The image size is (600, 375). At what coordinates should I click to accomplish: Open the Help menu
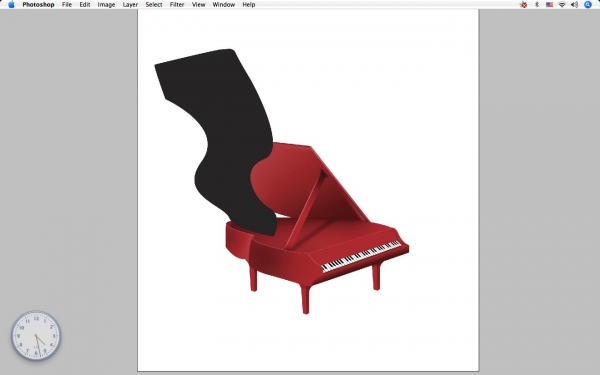tap(249, 5)
